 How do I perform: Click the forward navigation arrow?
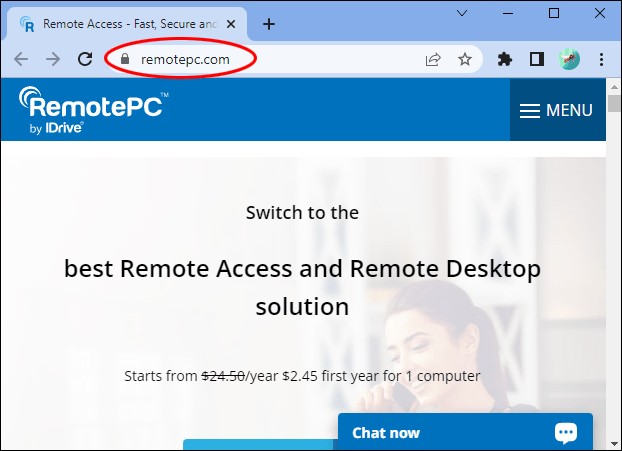[x=53, y=60]
